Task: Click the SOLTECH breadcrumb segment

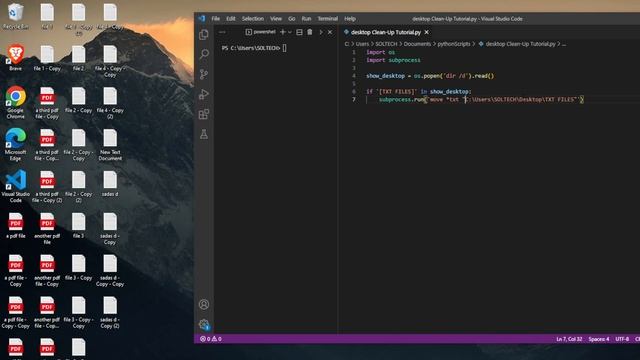Action: click(x=386, y=44)
